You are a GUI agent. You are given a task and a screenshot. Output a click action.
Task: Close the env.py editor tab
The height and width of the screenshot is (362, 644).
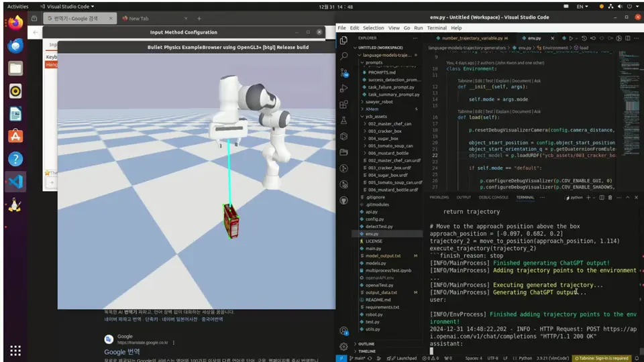(552, 38)
